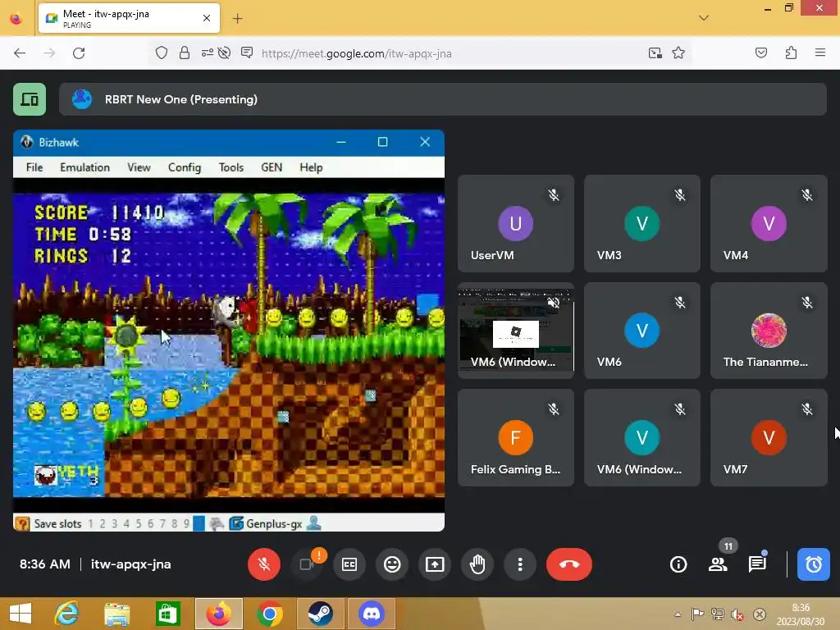Select the teal VM6 (Window... avatar tile
Image resolution: width=840 pixels, height=630 pixels.
click(x=641, y=438)
